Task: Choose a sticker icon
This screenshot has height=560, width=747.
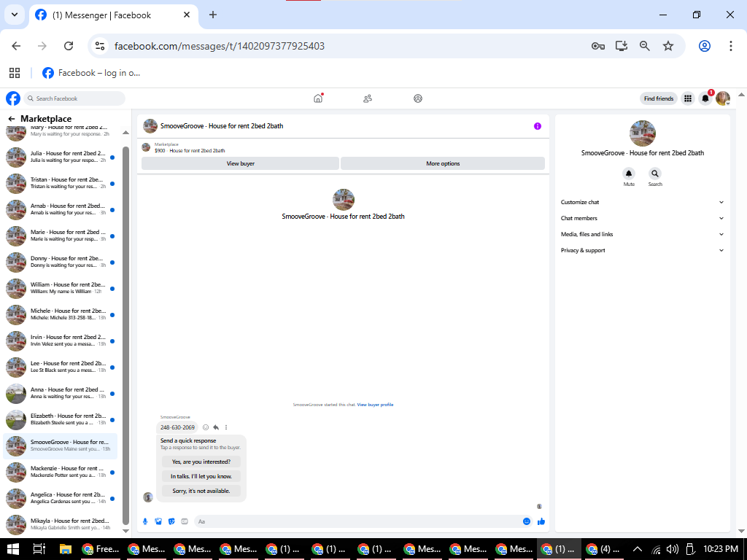Action: (x=171, y=521)
